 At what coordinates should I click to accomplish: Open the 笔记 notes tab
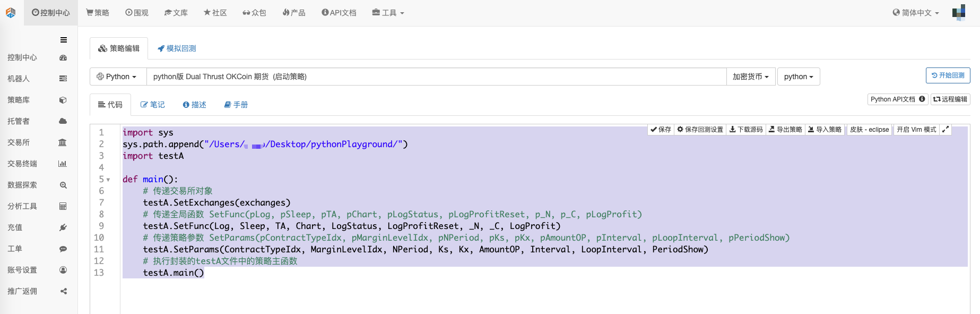point(153,105)
